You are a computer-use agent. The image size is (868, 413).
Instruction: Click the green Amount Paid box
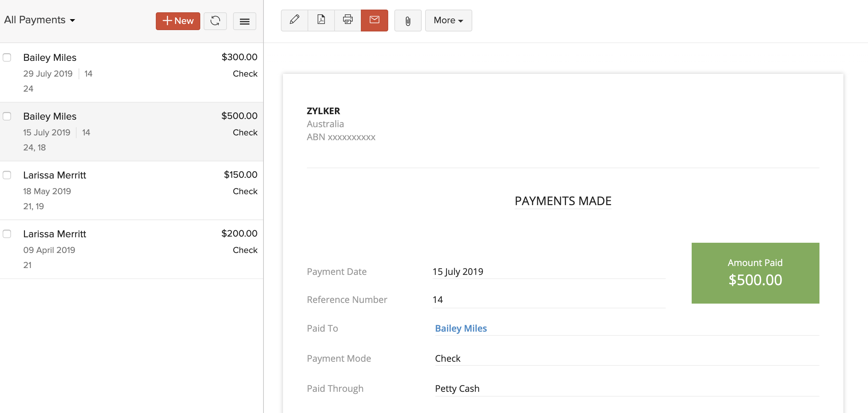pyautogui.click(x=755, y=273)
